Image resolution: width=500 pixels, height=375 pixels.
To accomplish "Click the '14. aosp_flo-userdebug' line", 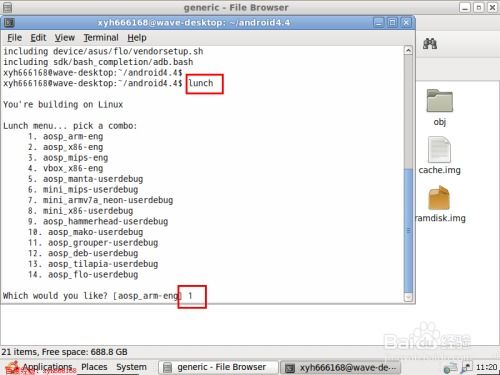I will pos(83,275).
